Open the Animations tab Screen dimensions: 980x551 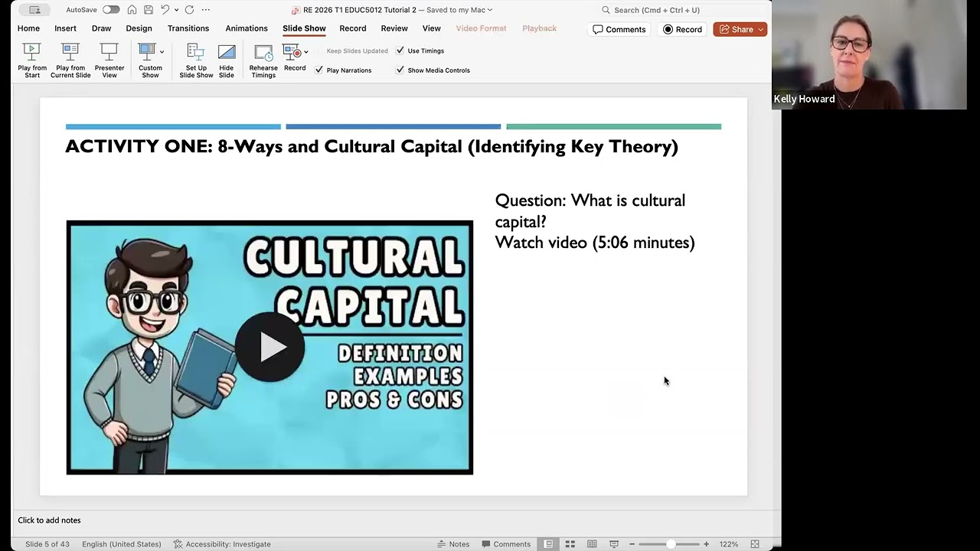coord(247,28)
